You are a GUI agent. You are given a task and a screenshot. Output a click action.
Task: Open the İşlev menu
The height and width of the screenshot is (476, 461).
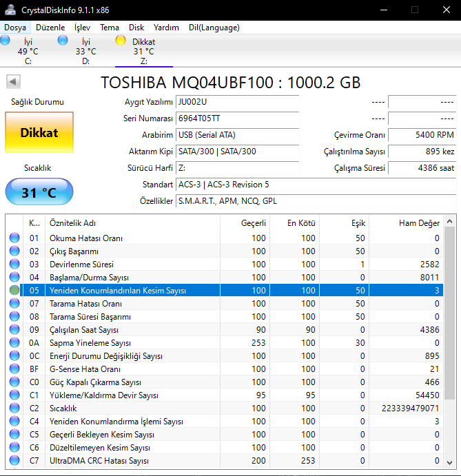tap(82, 28)
